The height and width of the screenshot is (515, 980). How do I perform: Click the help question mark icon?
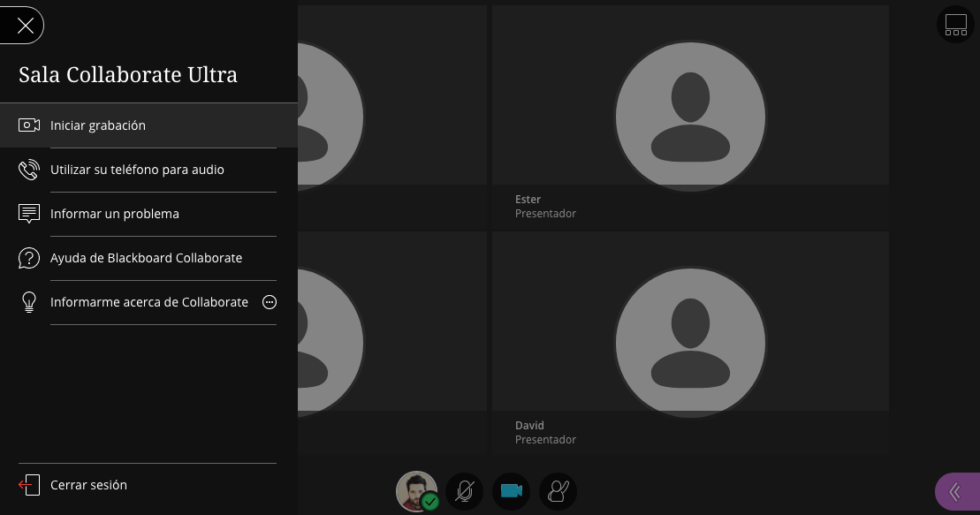(29, 258)
